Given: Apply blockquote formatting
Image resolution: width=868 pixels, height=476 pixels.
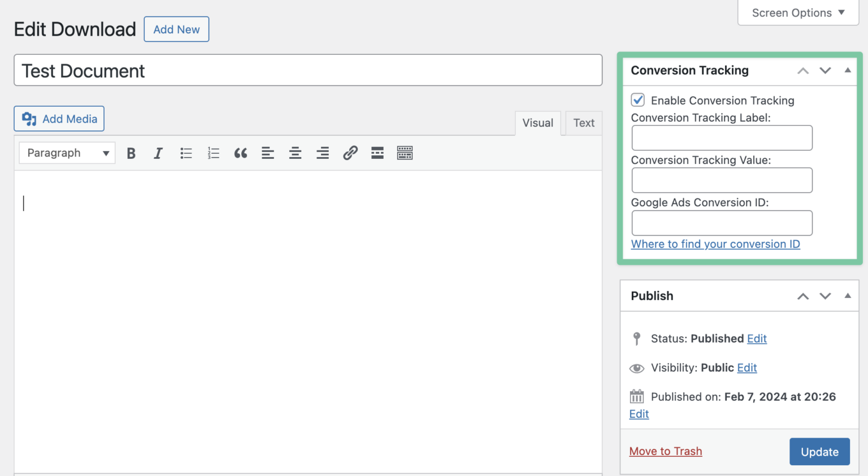Looking at the screenshot, I should (x=241, y=153).
